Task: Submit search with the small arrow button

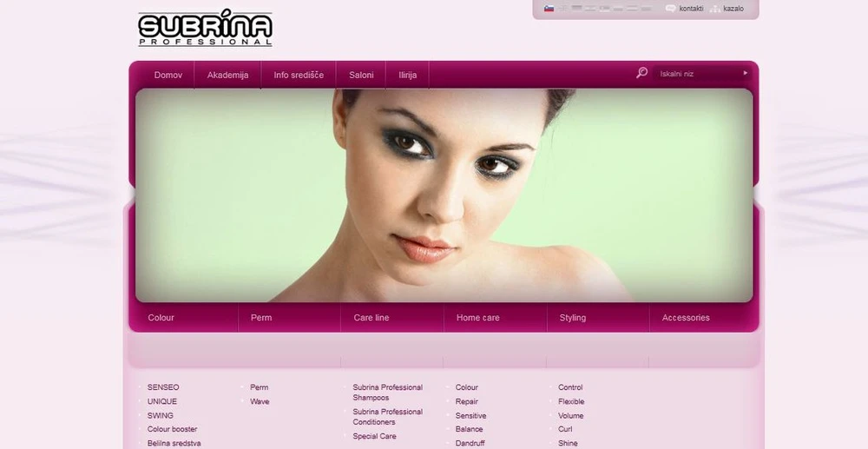Action: tap(745, 73)
